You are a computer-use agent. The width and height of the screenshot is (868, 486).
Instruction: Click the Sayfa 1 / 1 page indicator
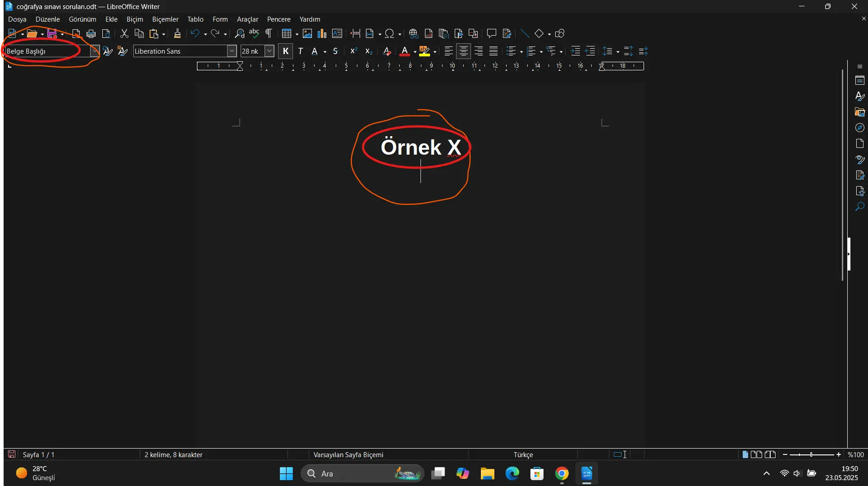click(39, 454)
